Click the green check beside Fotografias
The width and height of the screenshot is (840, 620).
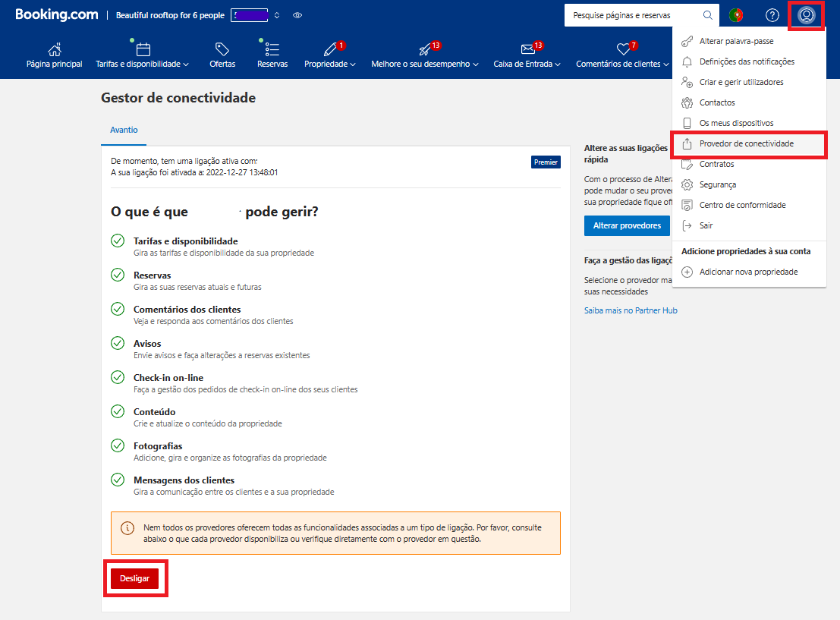pos(118,445)
